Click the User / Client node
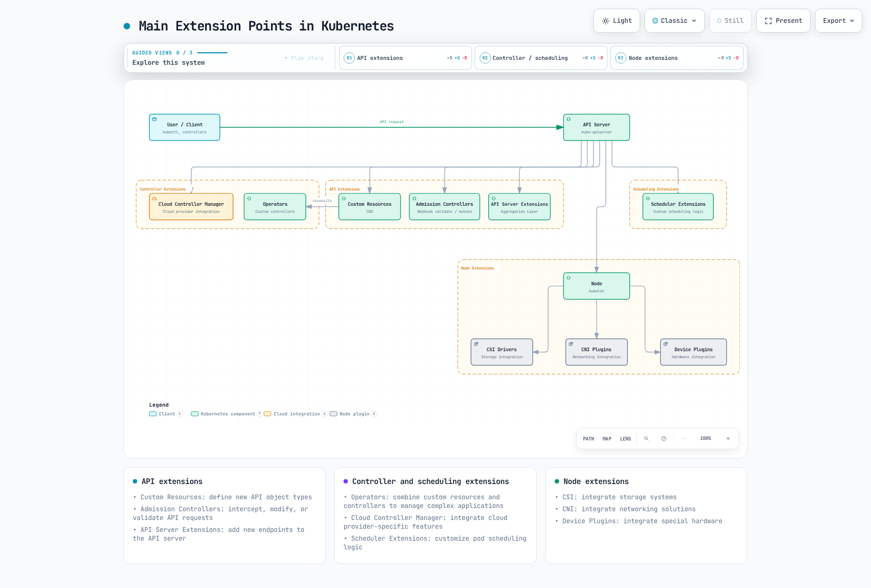The height and width of the screenshot is (588, 871). point(185,127)
